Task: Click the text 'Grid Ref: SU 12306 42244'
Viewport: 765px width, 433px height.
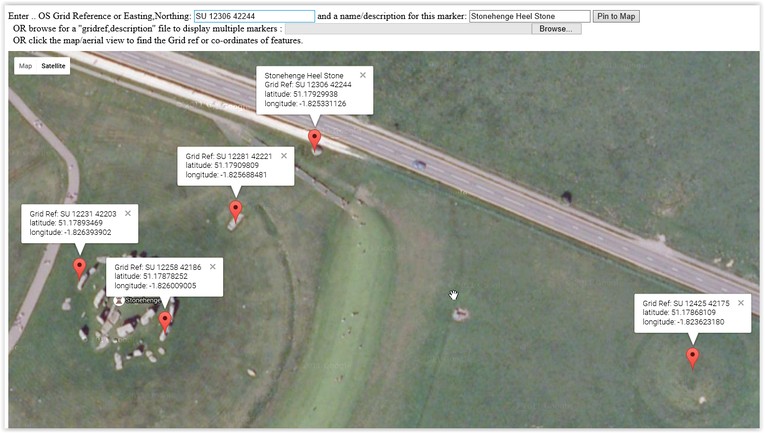Action: click(308, 84)
